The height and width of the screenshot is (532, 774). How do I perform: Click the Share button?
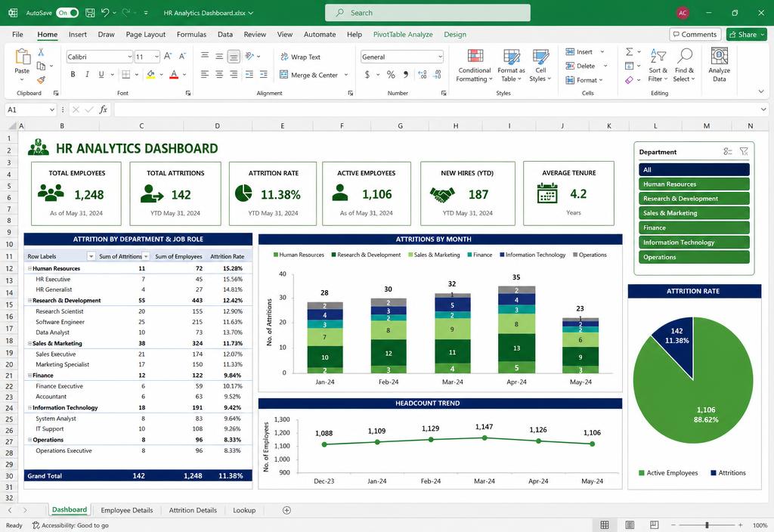coord(746,35)
